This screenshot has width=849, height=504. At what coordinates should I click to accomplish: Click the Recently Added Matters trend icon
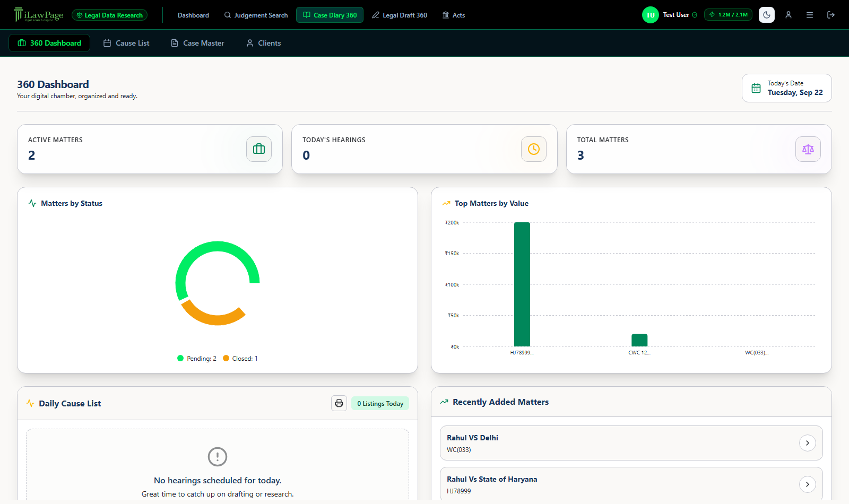(444, 402)
